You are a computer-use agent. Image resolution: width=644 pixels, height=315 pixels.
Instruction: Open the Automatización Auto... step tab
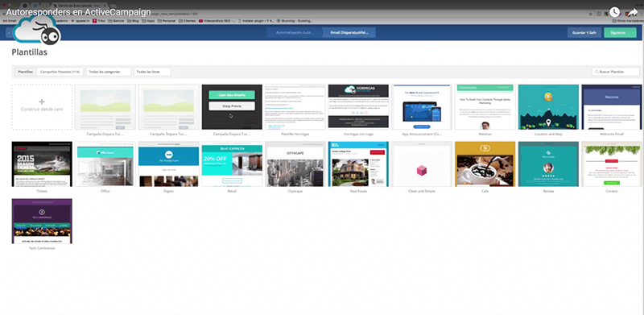[295, 32]
